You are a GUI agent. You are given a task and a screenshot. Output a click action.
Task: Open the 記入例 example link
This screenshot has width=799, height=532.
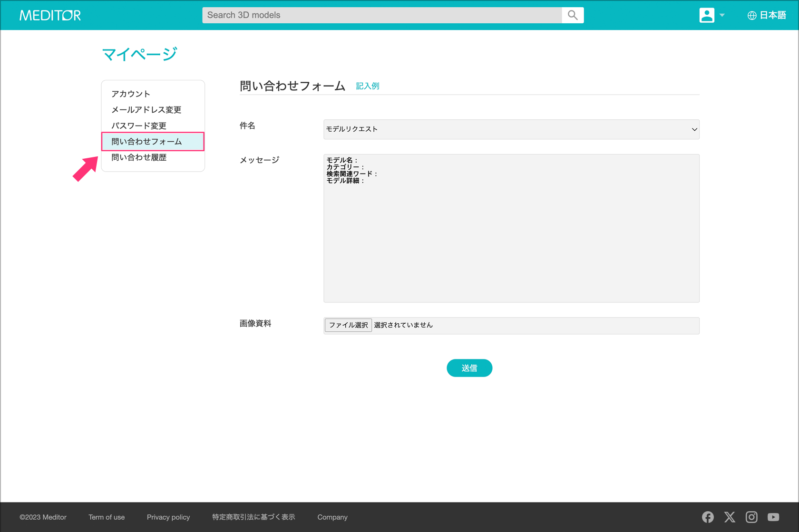(368, 86)
